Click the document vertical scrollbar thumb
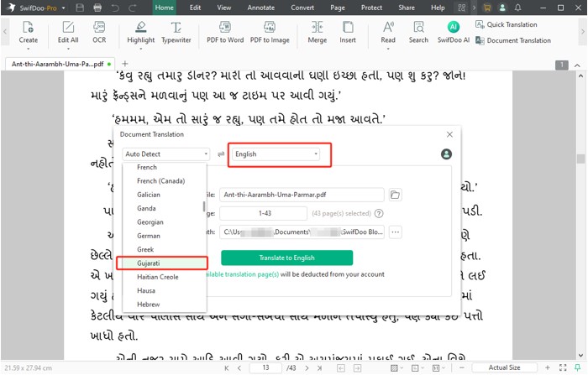Viewport: 588px width, 375px height. (581, 159)
